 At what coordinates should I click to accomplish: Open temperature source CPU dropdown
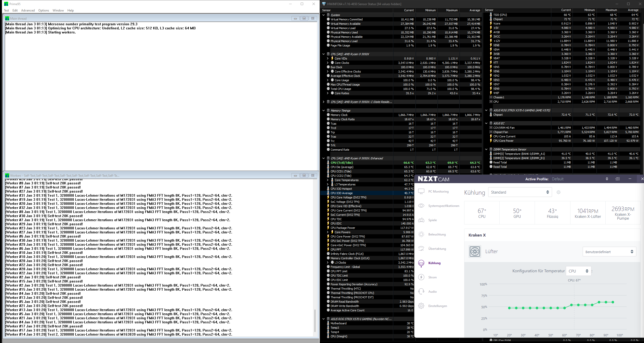click(x=579, y=271)
